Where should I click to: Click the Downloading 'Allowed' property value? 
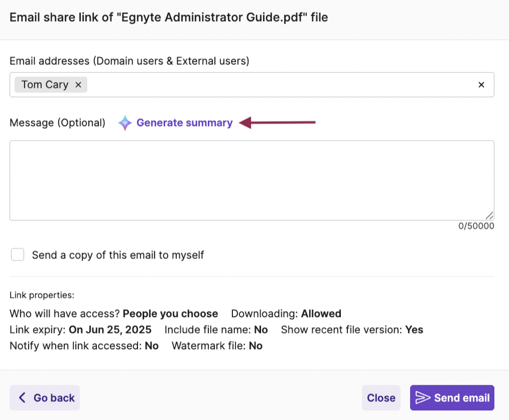(x=321, y=314)
